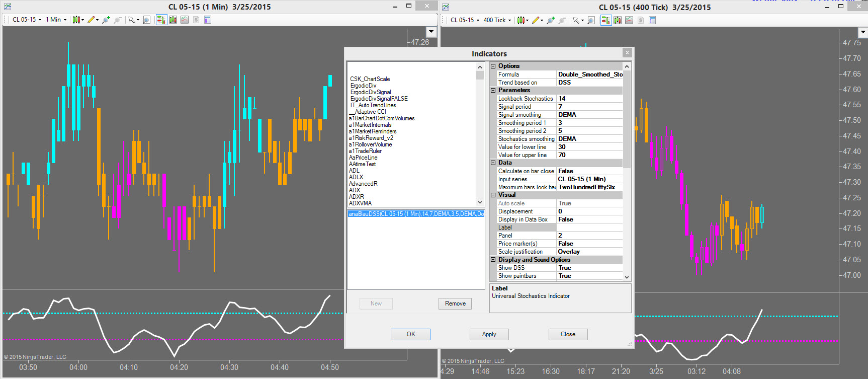Toggle Show paintbars value True
Screen dimensions: 868x379
coord(589,276)
